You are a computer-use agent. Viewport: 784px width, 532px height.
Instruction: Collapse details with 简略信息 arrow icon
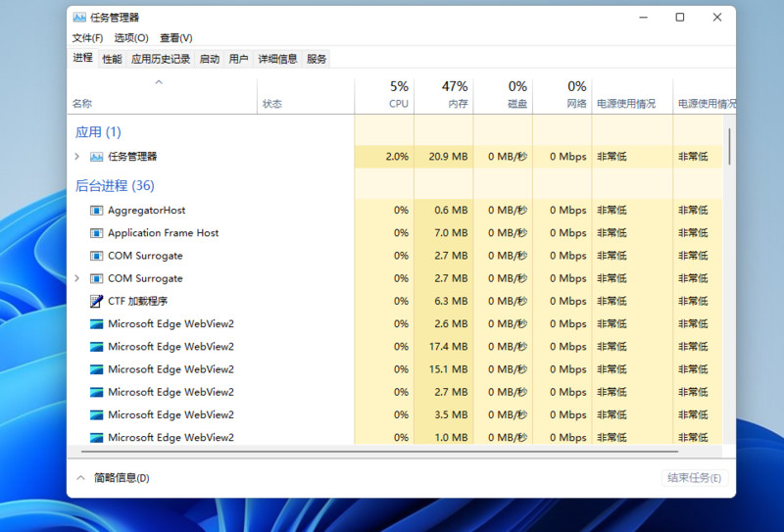(x=81, y=477)
